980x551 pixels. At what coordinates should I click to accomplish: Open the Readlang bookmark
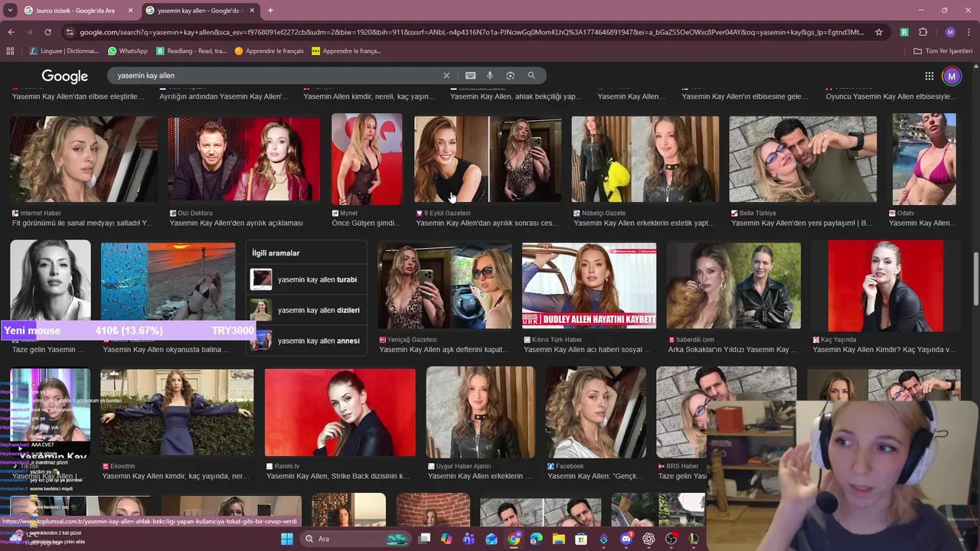pos(191,51)
